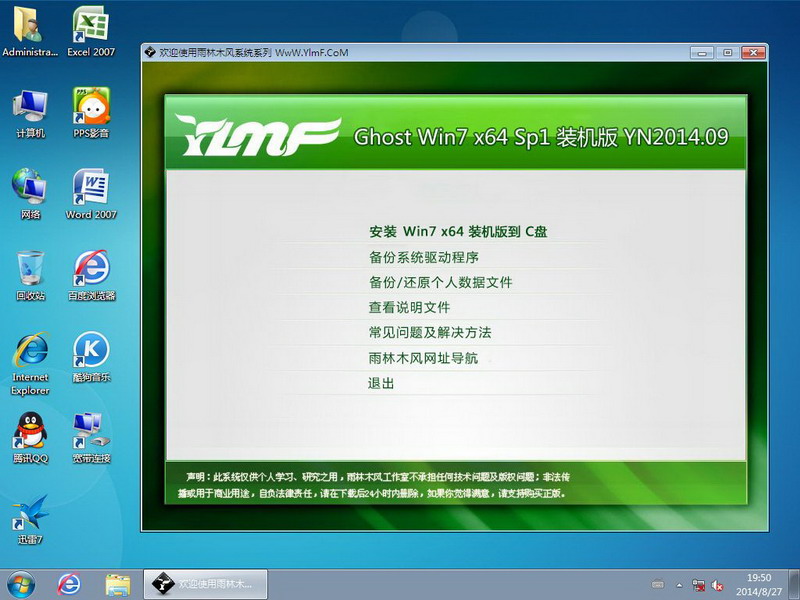The height and width of the screenshot is (600, 800).
Task: Open the taskbar file explorer folder icon
Action: (117, 585)
